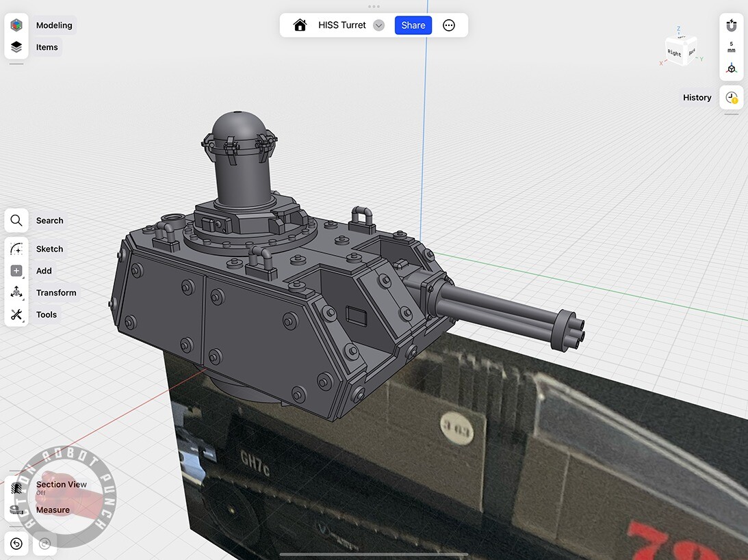
Task: Click the redo arrow icon
Action: point(44,544)
